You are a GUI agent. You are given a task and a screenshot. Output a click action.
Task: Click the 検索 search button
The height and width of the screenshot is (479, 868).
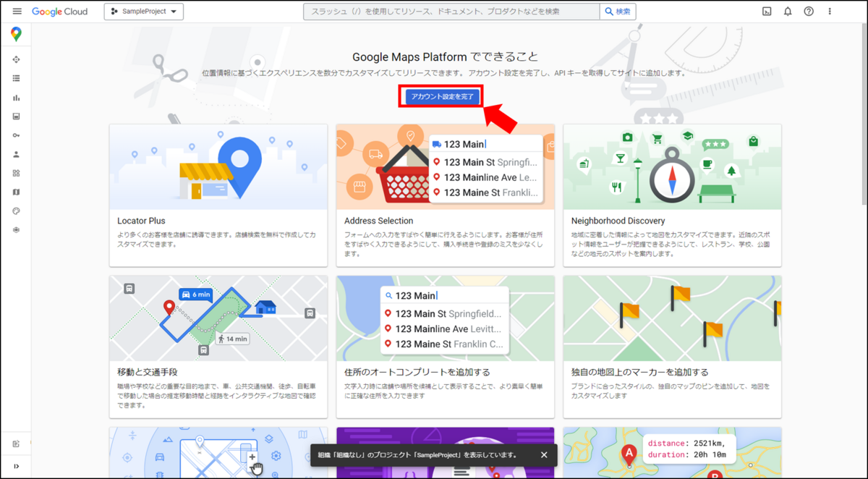pos(618,12)
